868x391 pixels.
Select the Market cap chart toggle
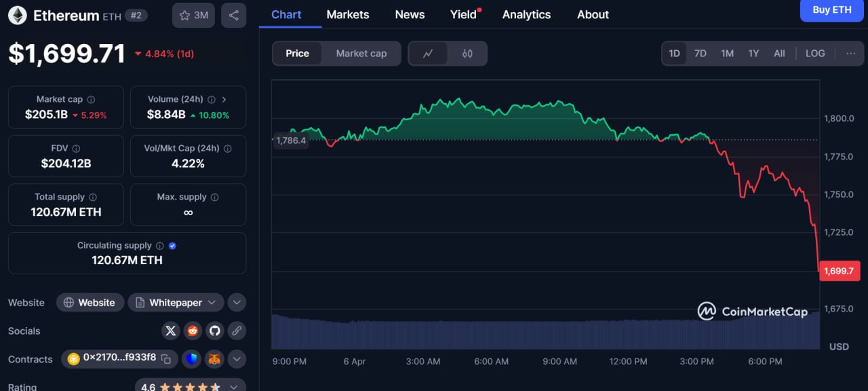click(361, 54)
